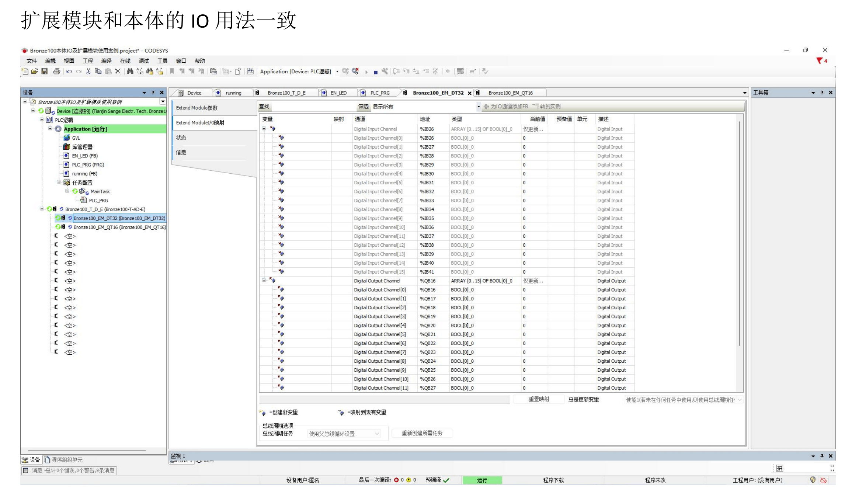Viewport: 845px width, 504px height.
Task: Open the 总线周期任务 combo box
Action: click(344, 434)
